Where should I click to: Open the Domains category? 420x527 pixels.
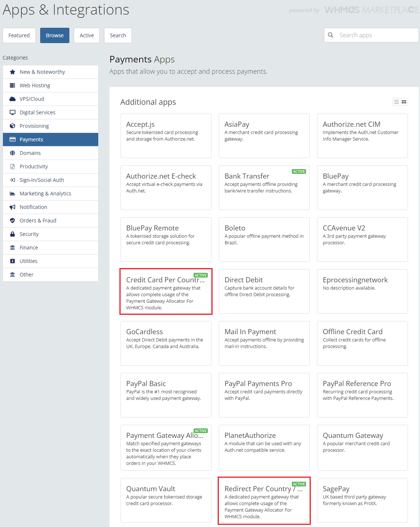50,153
